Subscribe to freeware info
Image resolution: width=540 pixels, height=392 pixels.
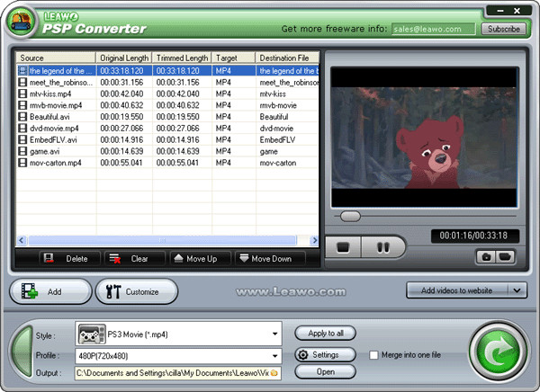(x=503, y=29)
